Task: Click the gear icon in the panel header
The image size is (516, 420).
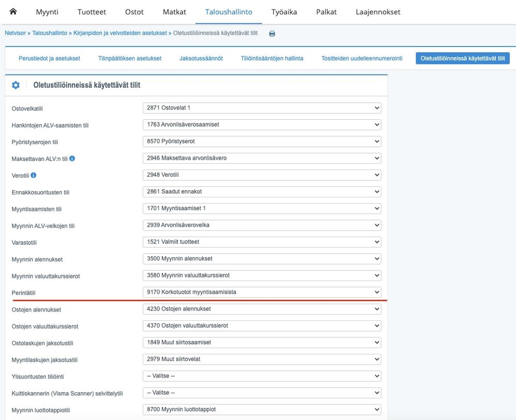Action: [16, 85]
